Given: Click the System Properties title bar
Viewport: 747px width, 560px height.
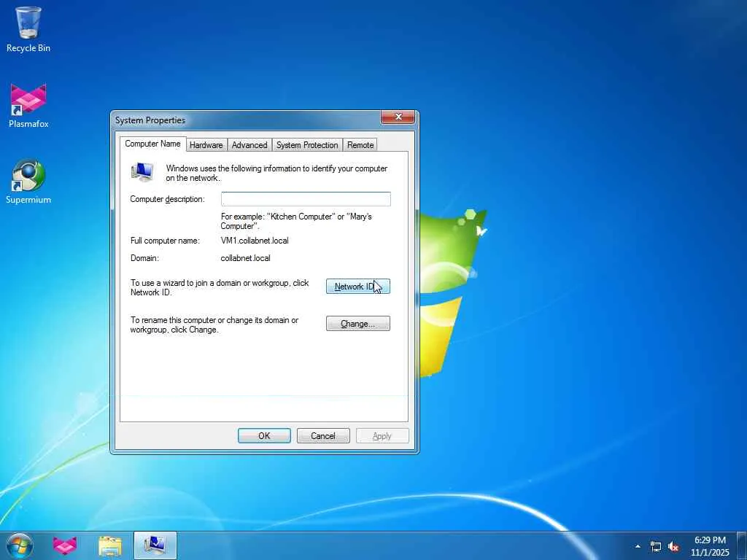Looking at the screenshot, I should click(x=248, y=120).
